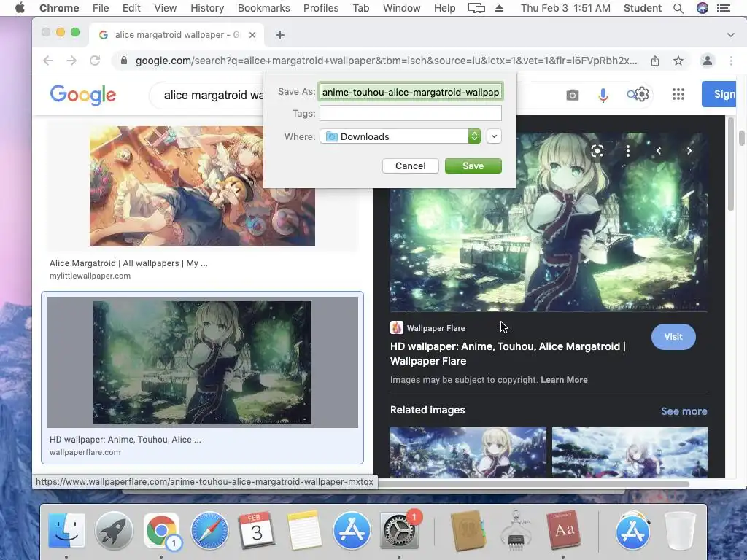Viewport: 747px width, 560px height.
Task: Click See more related images
Action: 684,411
